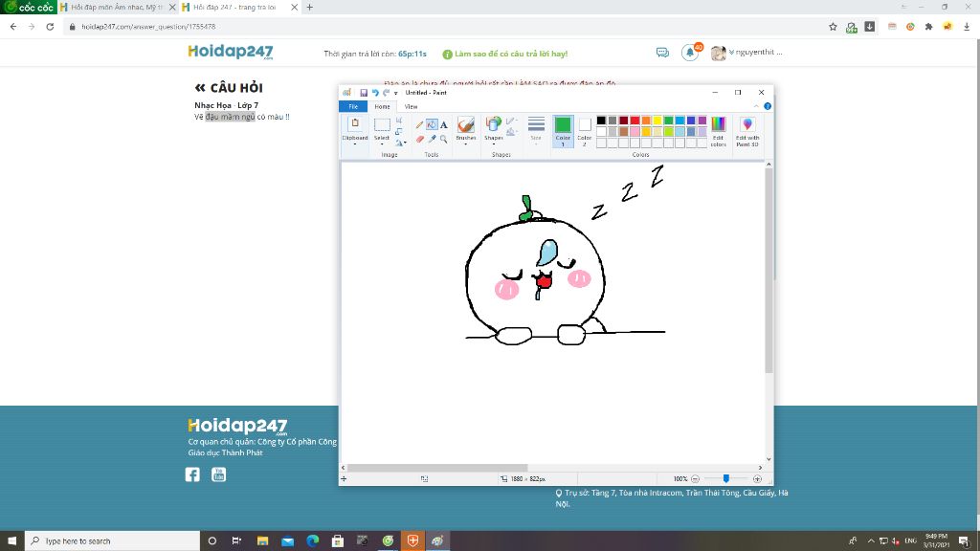This screenshot has width=980, height=551.
Task: Pick the red color swatch
Action: 635,121
